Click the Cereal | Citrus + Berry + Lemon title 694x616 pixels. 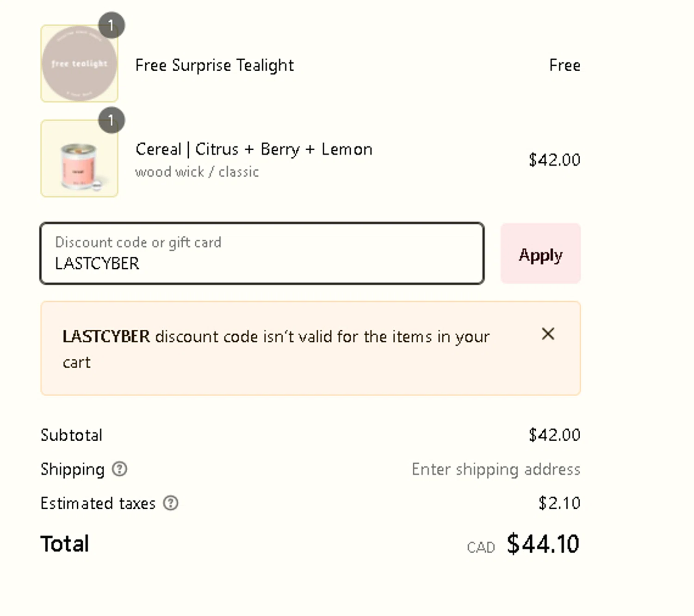[x=254, y=149]
